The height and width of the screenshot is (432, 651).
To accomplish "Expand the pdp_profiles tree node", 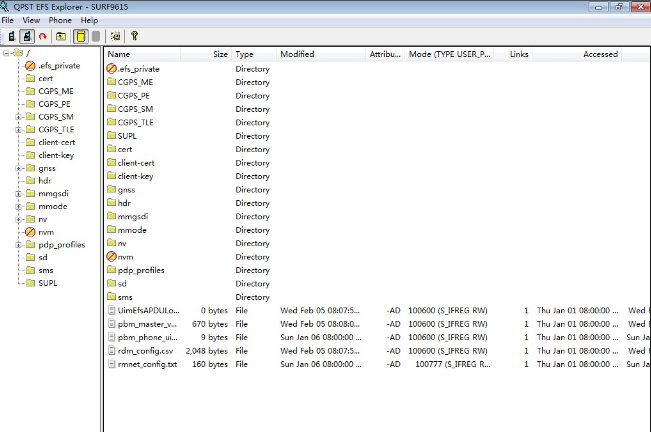I will [x=18, y=244].
